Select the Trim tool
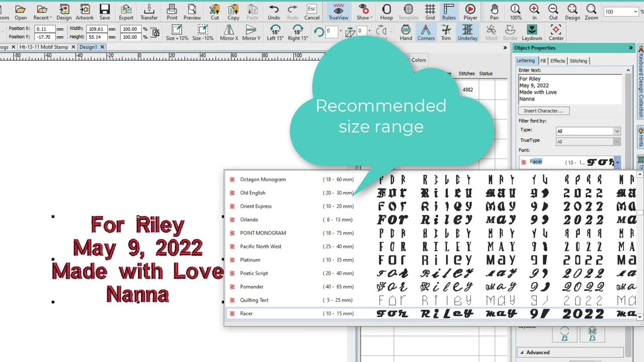This screenshot has height=362, width=644. pyautogui.click(x=446, y=33)
